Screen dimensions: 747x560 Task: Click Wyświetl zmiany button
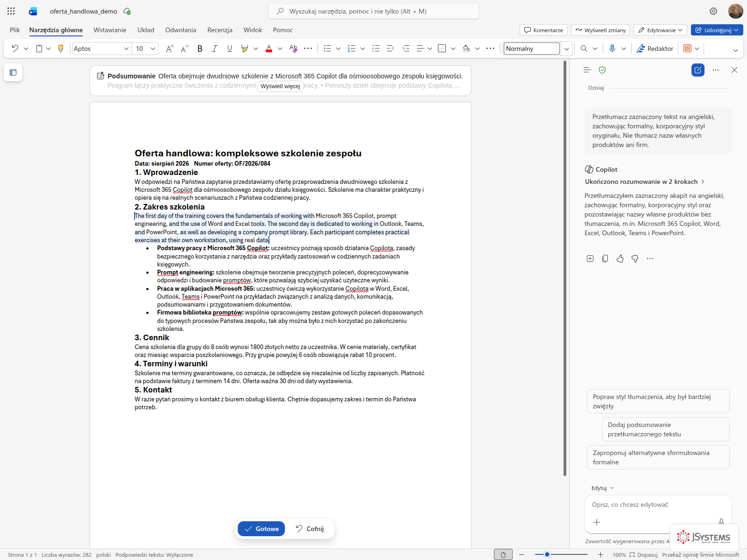(x=600, y=30)
